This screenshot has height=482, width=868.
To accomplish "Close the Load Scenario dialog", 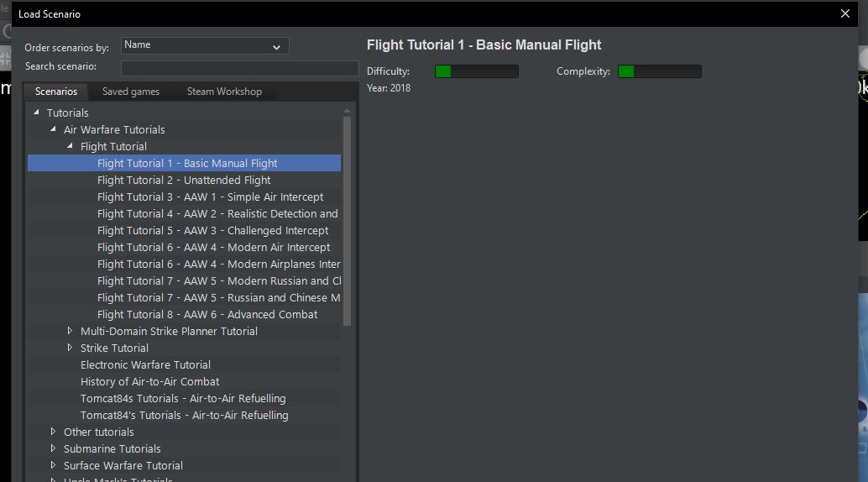I will point(845,13).
